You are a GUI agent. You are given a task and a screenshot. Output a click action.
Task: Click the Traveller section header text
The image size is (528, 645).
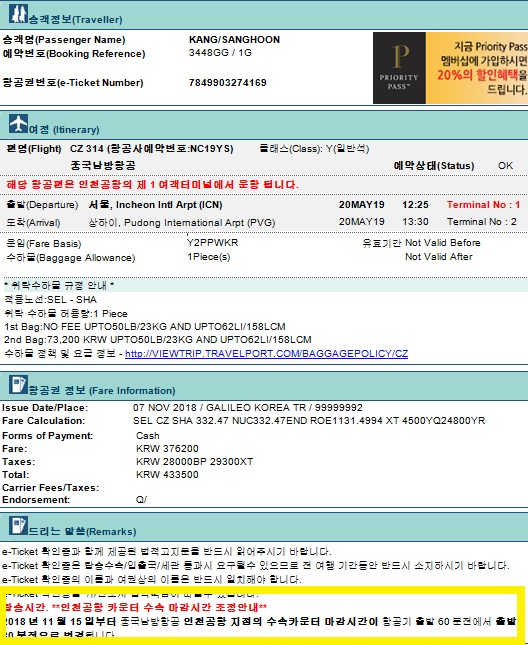pyautogui.click(x=76, y=19)
